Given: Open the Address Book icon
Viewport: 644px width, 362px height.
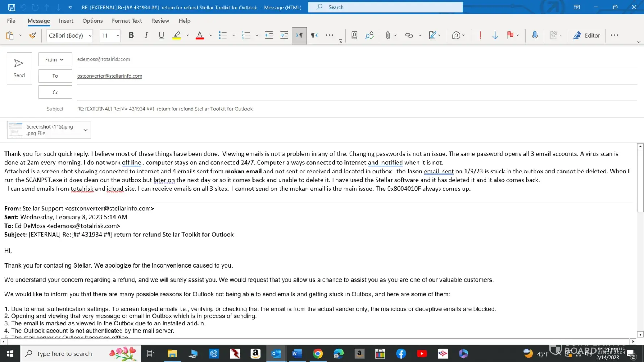Looking at the screenshot, I should coord(354,35).
